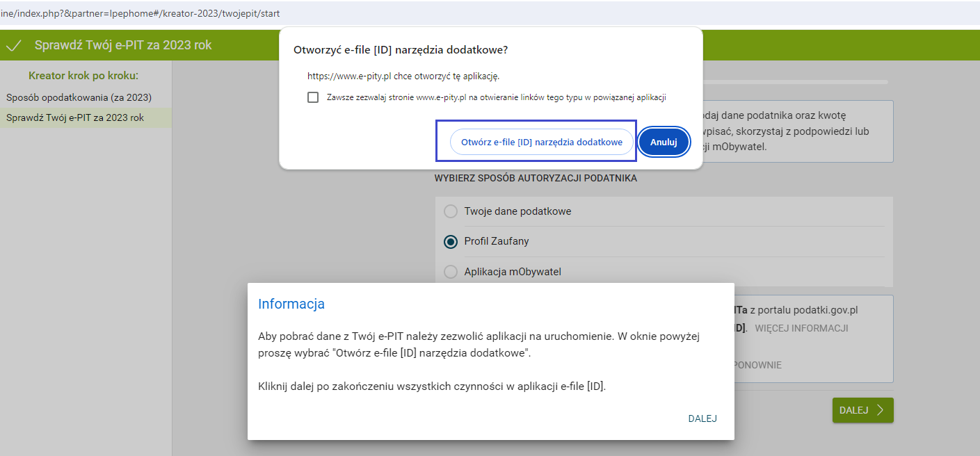
Task: Open the 'WIĘCEJ INFORMACJI' link
Action: pyautogui.click(x=801, y=328)
